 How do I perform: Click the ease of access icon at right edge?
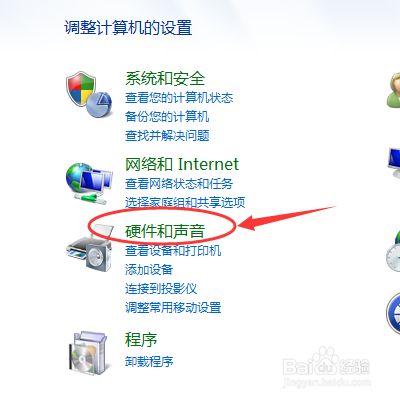click(x=393, y=313)
